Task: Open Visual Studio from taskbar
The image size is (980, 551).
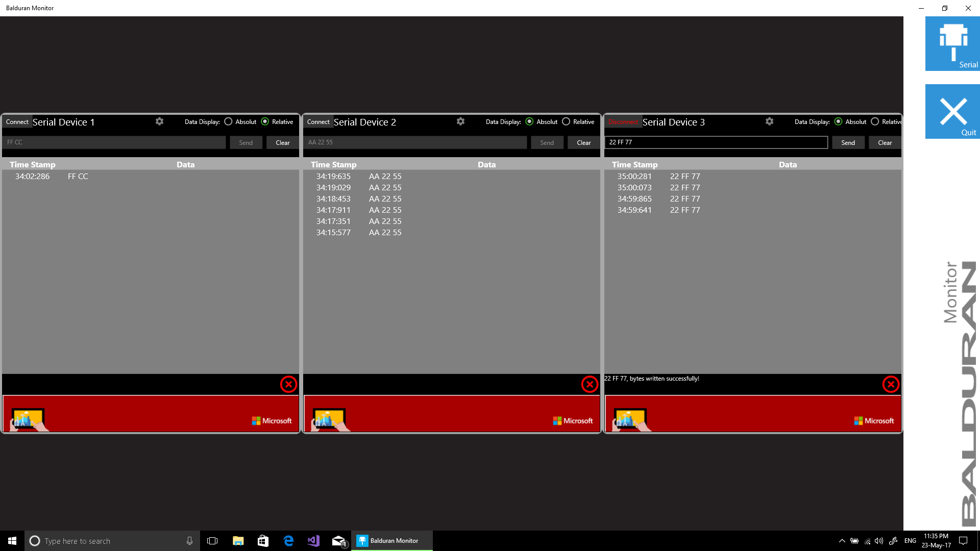Action: tap(313, 541)
